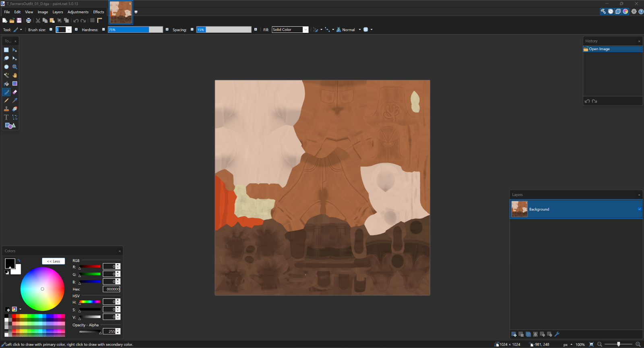
Task: Select the Shapes tool
Action: [x=10, y=126]
